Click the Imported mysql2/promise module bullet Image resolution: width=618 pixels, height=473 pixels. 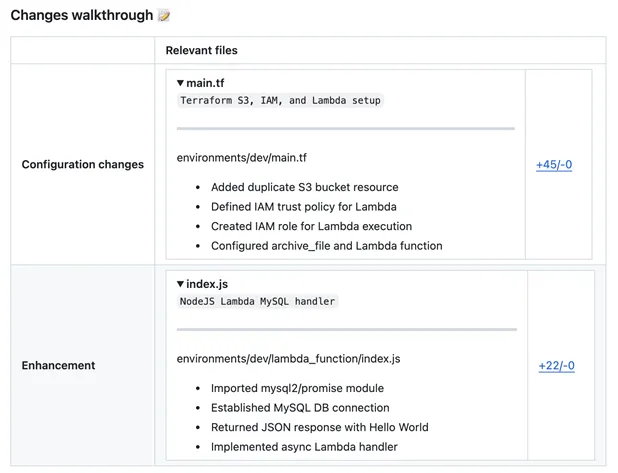297,388
